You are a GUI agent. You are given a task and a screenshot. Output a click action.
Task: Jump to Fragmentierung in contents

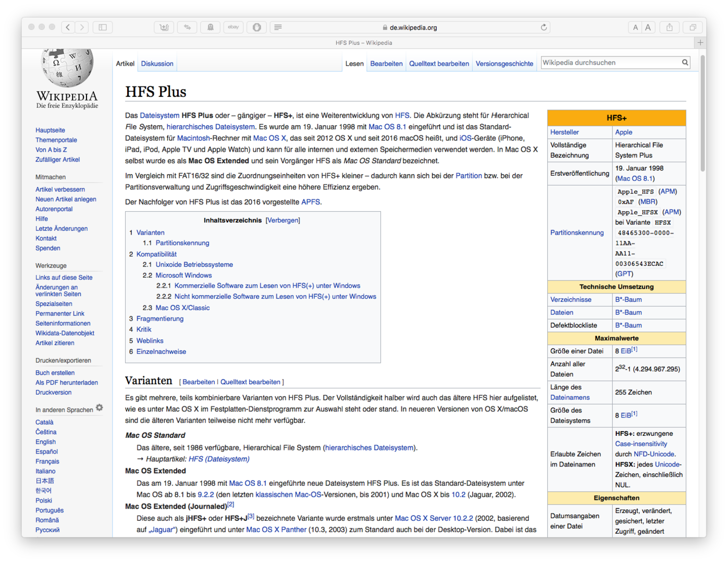[x=159, y=319]
